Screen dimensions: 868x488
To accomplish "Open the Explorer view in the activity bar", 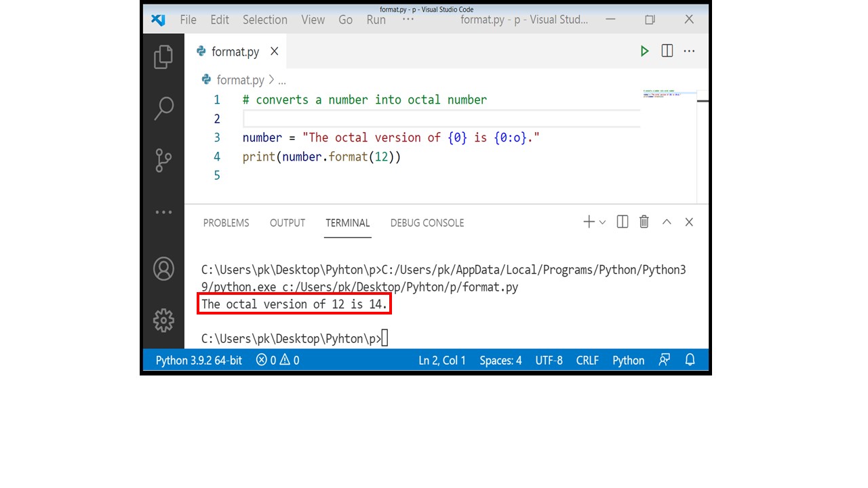I will [x=163, y=58].
